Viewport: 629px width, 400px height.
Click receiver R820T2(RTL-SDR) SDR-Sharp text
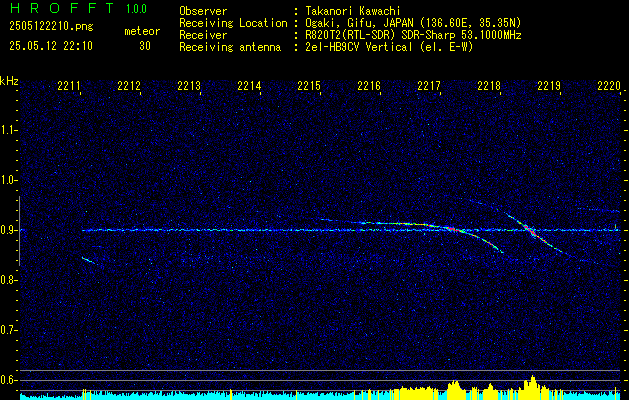point(413,35)
